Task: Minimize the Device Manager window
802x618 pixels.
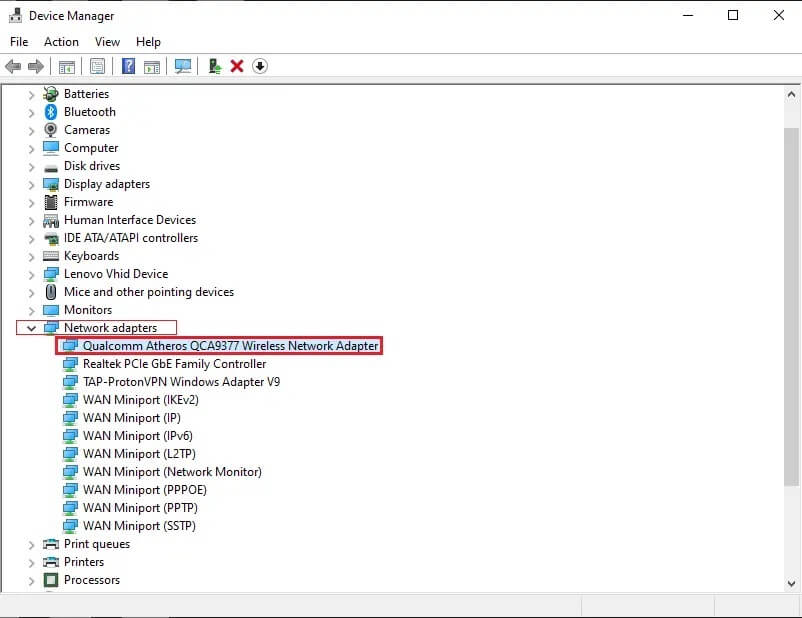Action: pos(688,15)
